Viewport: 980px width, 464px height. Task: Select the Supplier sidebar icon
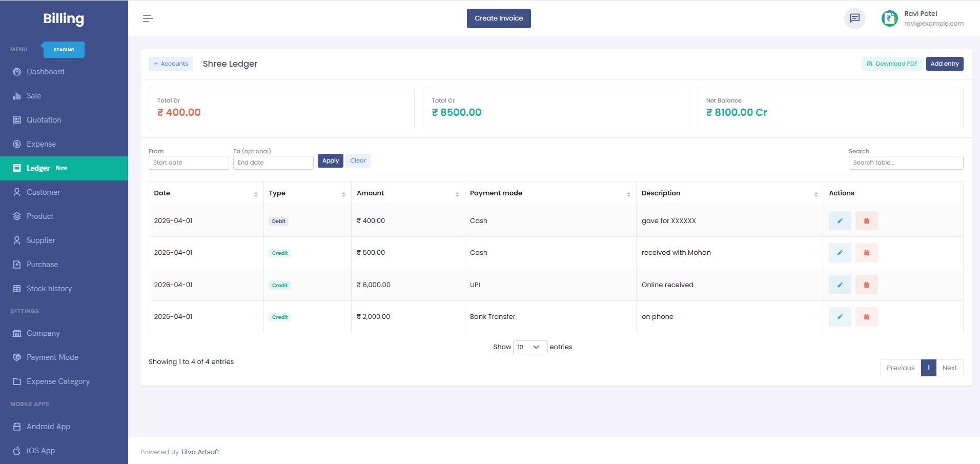pos(17,240)
